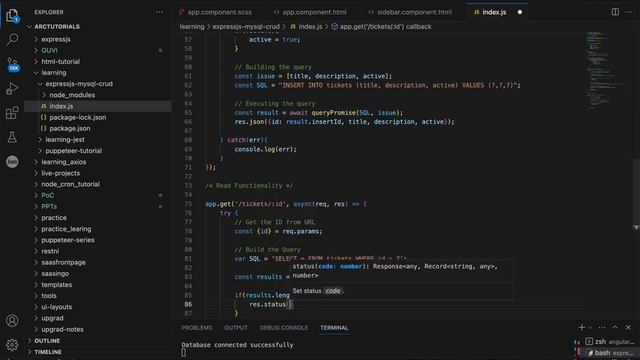
Task: Open terminal launch profile dropdown arrow
Action: point(590,328)
